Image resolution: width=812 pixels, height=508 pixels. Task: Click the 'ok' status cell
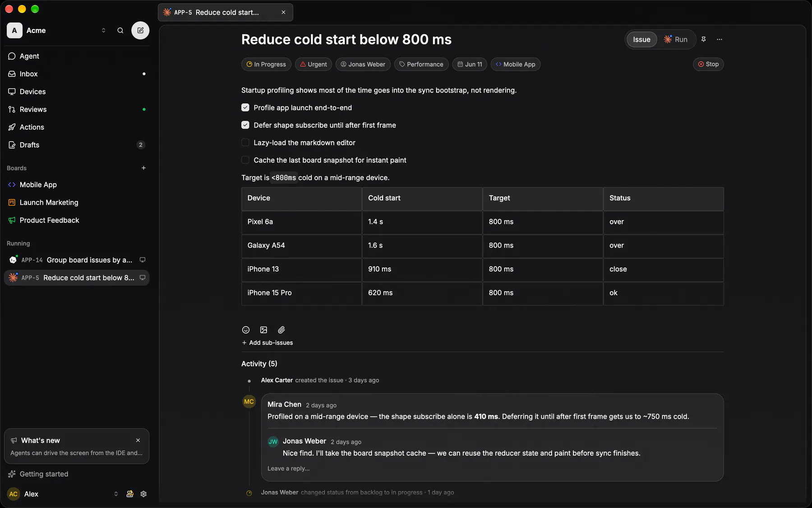[663, 293]
